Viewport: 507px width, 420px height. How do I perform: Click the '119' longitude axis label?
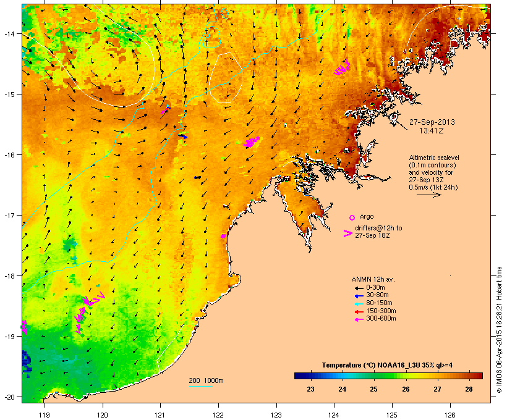coord(45,415)
